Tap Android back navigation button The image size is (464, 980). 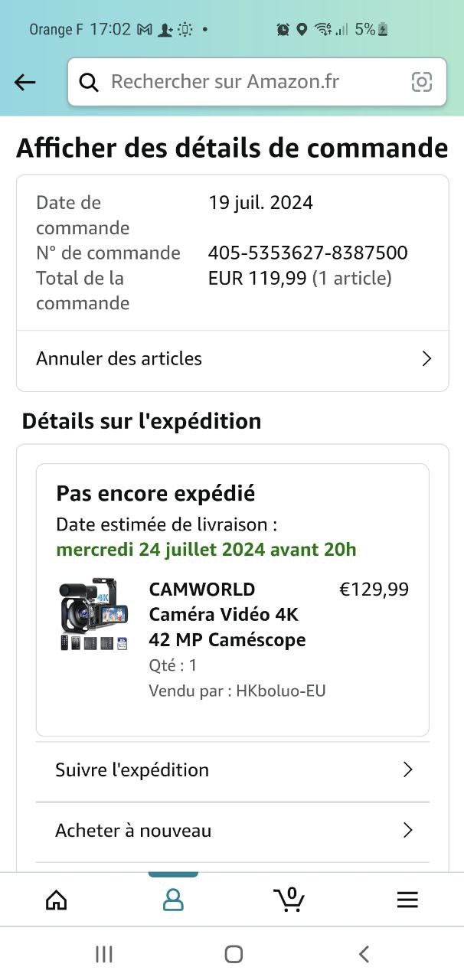(x=364, y=954)
